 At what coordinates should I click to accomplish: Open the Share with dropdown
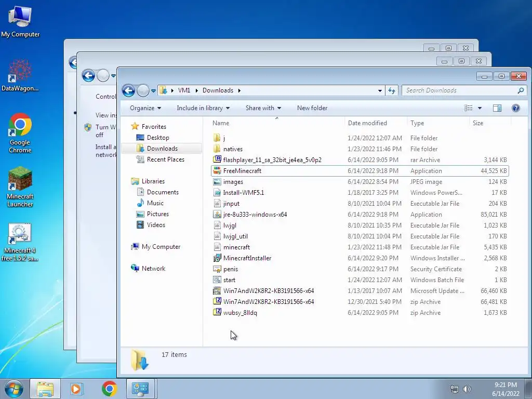(263, 108)
